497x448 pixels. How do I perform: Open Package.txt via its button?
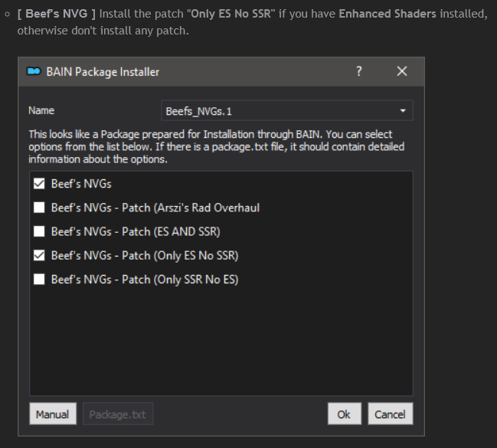pos(118,414)
